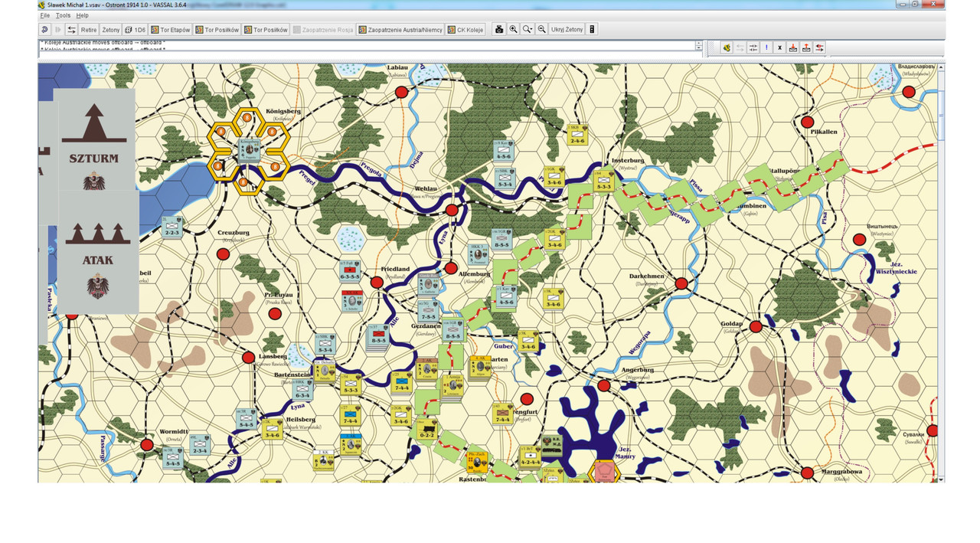Select the yellow 0-2-2 counter

click(426, 429)
